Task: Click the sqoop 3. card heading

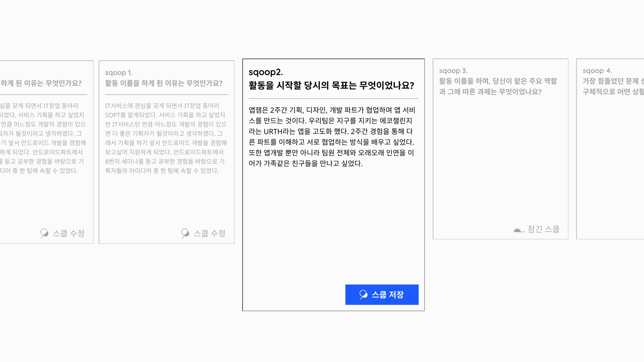Action: (x=453, y=71)
